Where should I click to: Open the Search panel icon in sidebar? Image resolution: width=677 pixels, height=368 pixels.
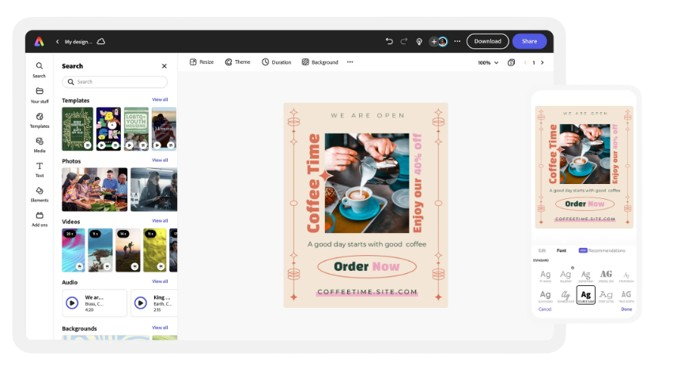39,66
